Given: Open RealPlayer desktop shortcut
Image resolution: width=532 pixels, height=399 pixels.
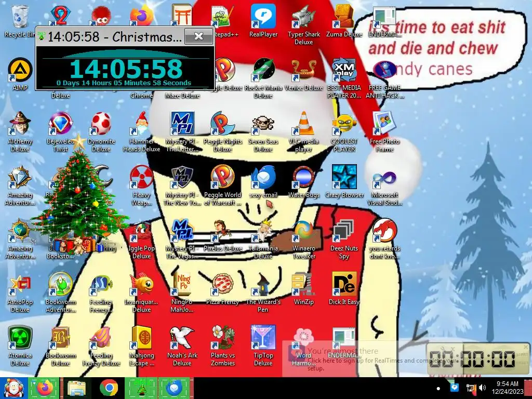Looking at the screenshot, I should [x=263, y=21].
